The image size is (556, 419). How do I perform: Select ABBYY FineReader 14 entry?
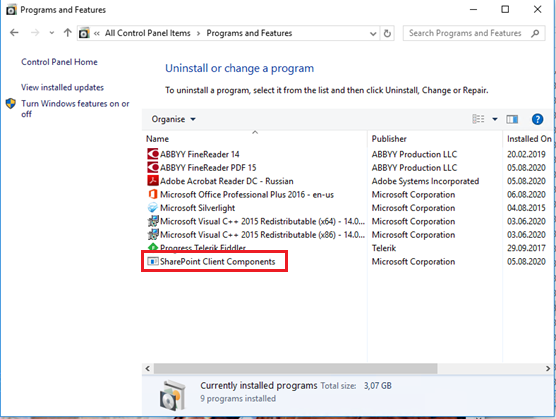coord(200,154)
